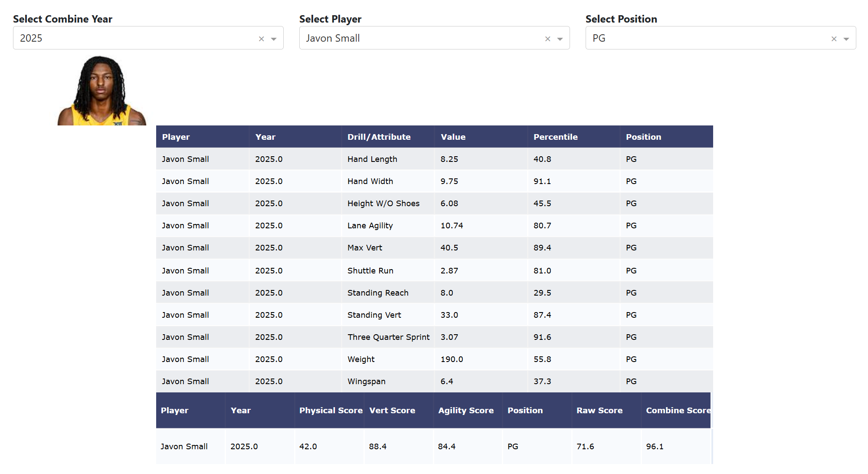The image size is (868, 474).
Task: Click the Javon Small player headshot
Action: (102, 91)
